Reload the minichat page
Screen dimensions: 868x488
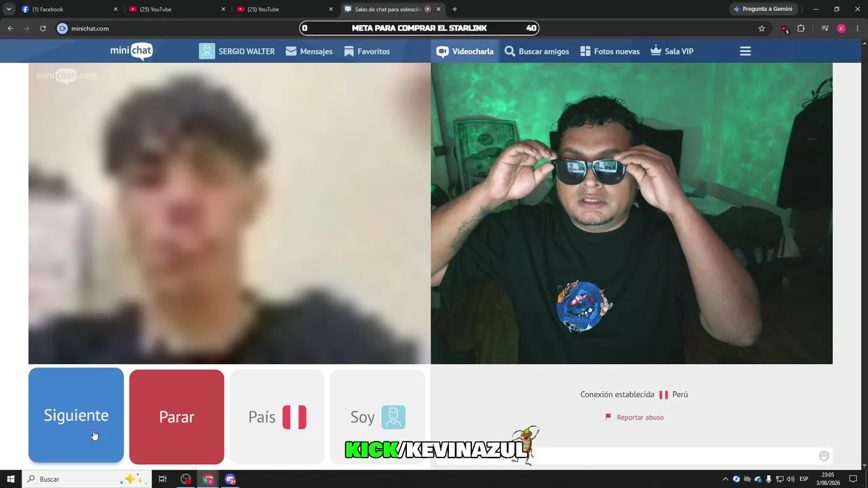[x=43, y=28]
